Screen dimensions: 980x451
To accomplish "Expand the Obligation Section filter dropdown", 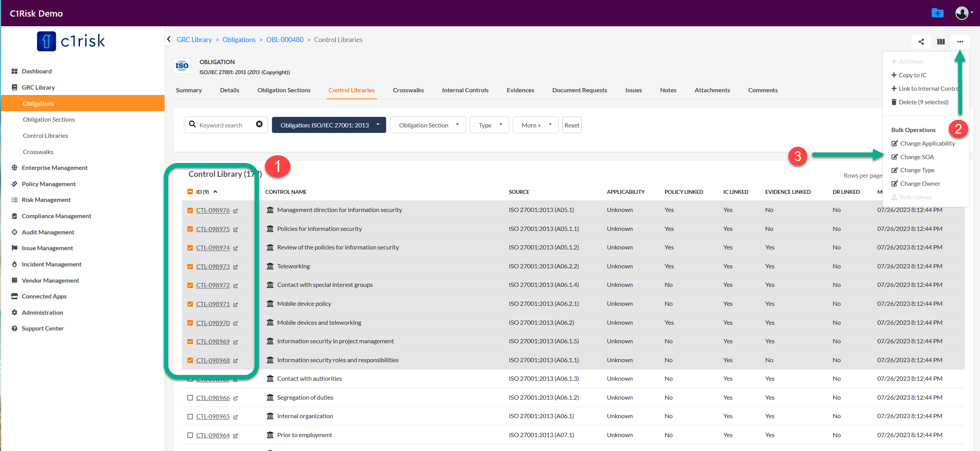I will coord(428,125).
